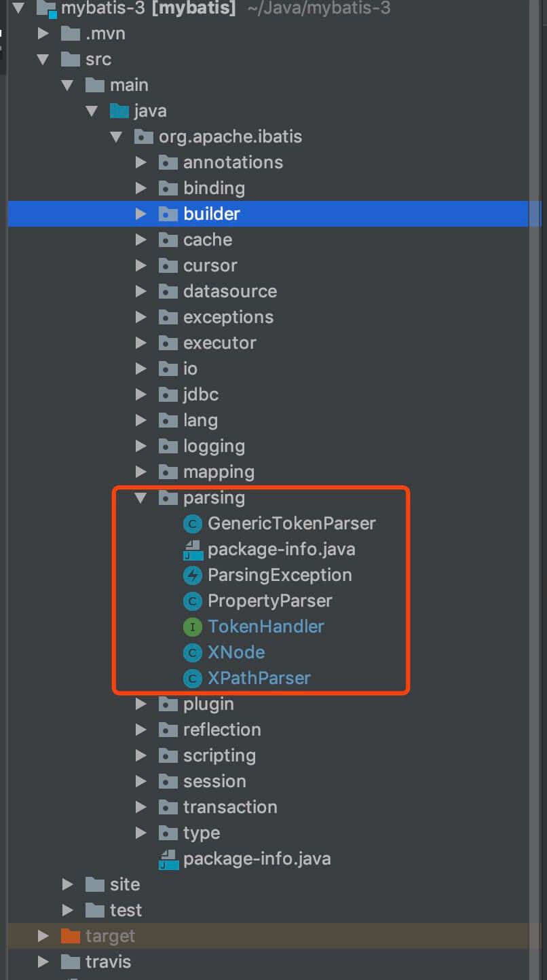Screen dimensions: 547x980
Task: Click the test folder icon
Action: 94,910
